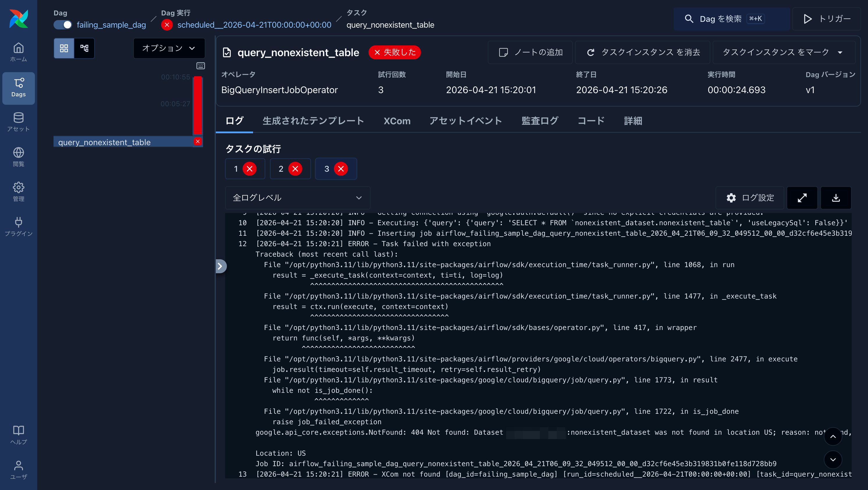Open the コード tab
868x490 pixels.
tap(590, 121)
